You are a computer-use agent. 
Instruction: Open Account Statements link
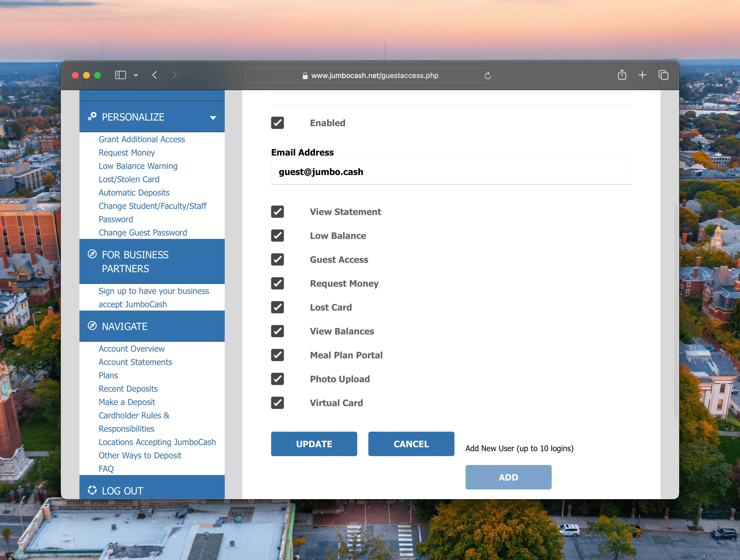(135, 362)
